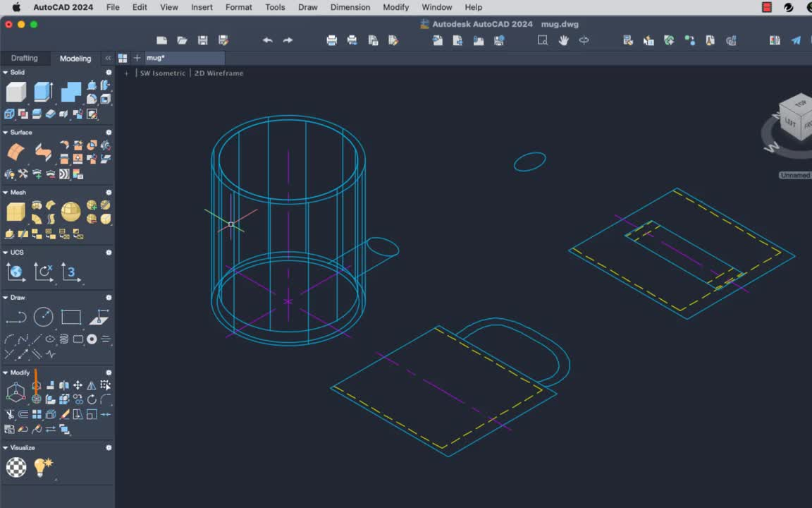Select the Surface Blend tool
This screenshot has width=812, height=508.
pyautogui.click(x=44, y=152)
